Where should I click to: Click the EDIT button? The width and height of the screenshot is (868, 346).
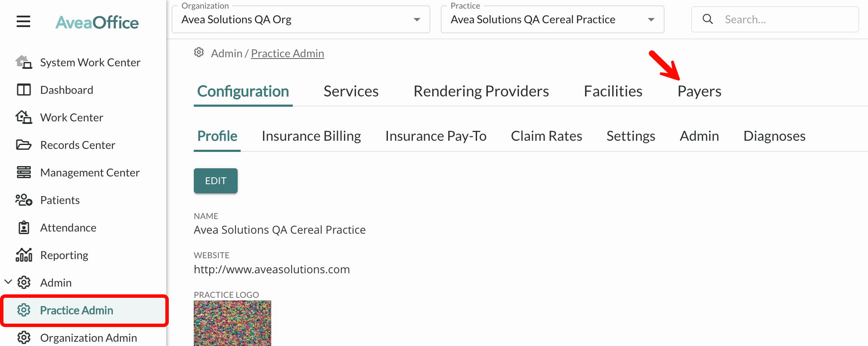(x=216, y=181)
